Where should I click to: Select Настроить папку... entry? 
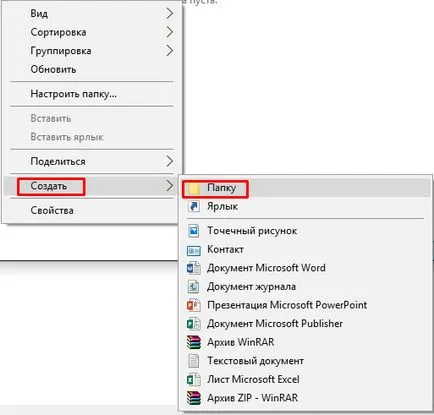(x=92, y=94)
